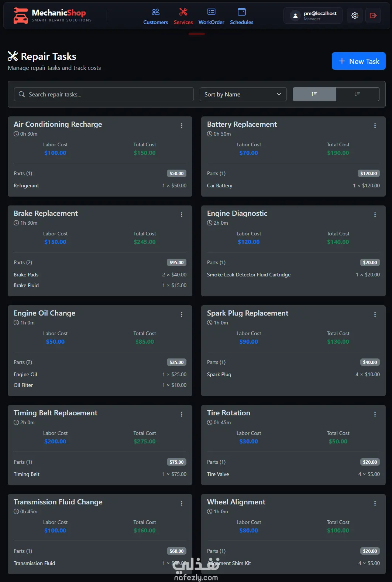Screen dimensions: 392x582
Task: Select ascending sort order toggle
Action: coord(314,94)
